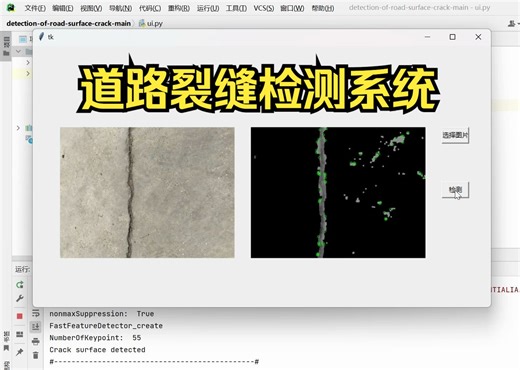This screenshot has width=520, height=370.
Task: Open the 工具(T) menu
Action: pos(236,8)
